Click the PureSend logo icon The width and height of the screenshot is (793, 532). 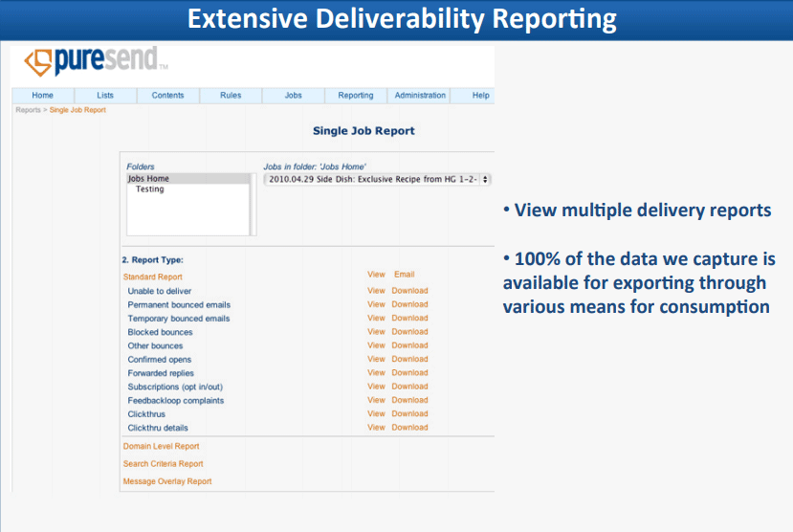coord(38,62)
